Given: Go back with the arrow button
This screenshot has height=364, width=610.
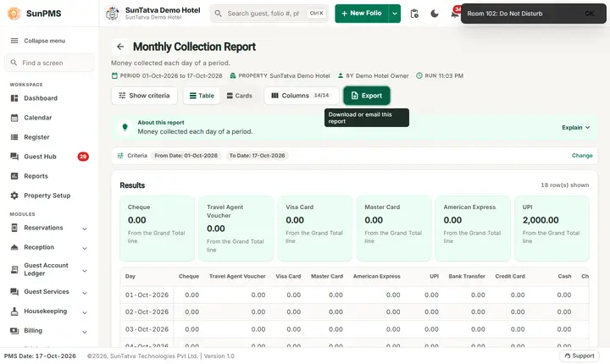Looking at the screenshot, I should (x=120, y=47).
